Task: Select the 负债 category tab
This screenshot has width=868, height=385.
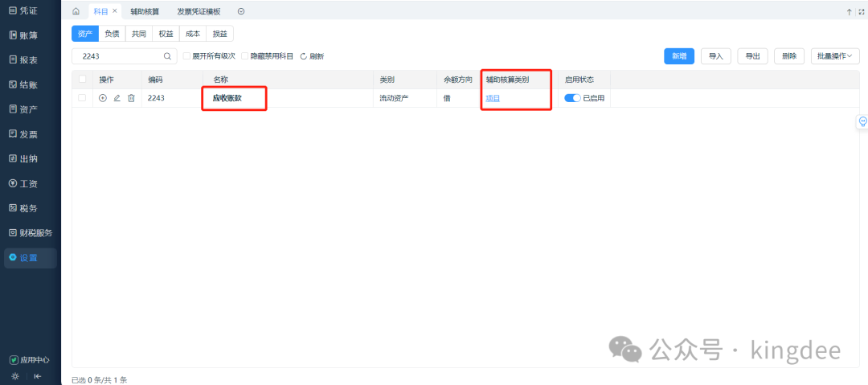Action: [x=112, y=34]
